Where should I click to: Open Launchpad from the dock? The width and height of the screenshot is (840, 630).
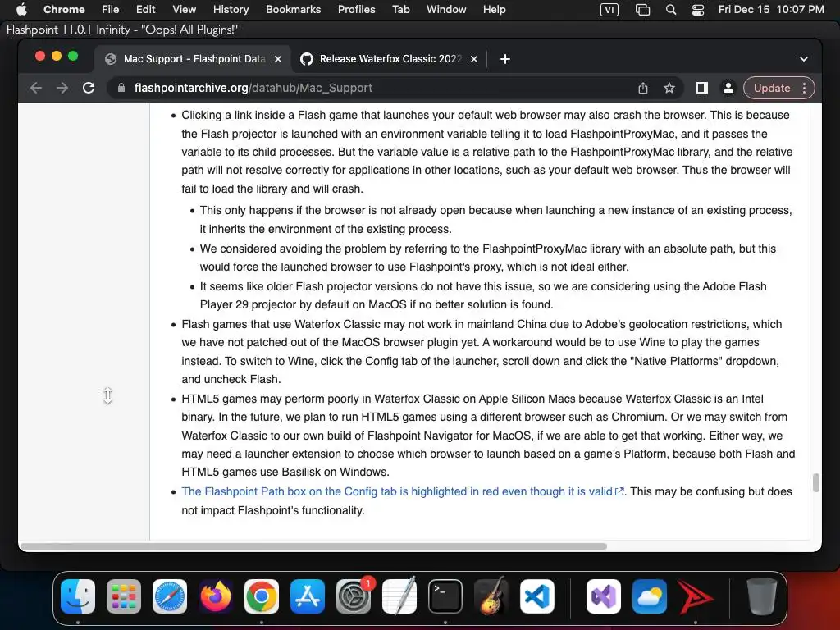[x=124, y=596]
